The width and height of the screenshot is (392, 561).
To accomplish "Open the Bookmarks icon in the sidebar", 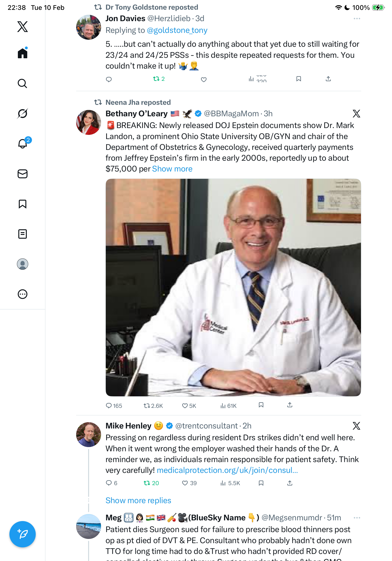I will click(x=23, y=204).
